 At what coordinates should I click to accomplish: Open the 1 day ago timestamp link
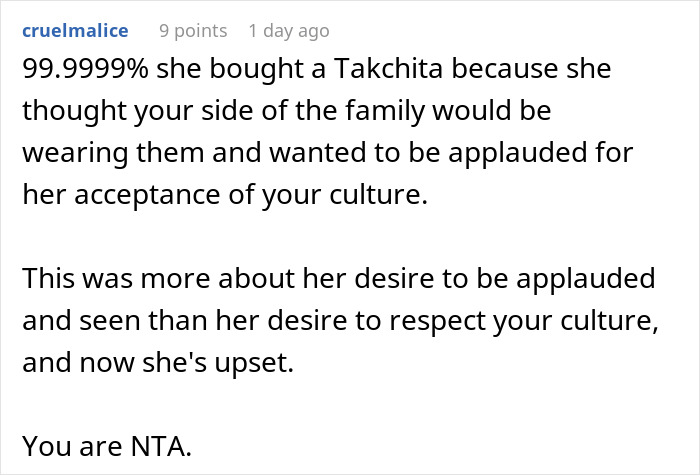(288, 31)
